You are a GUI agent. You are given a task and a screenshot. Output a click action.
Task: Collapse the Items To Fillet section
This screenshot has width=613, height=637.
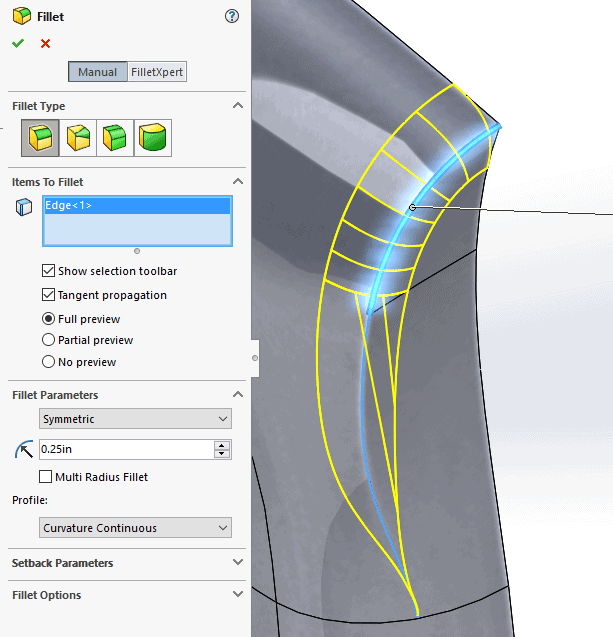click(x=238, y=182)
